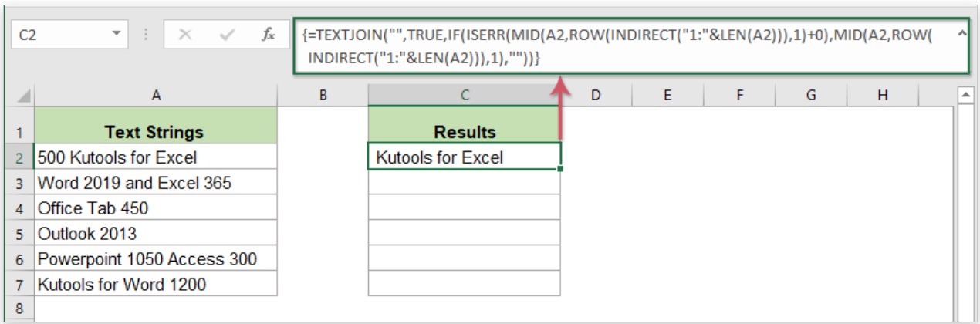Screen dimensions: 980x324
Task: Select cell Outlook 2013
Action: 156,233
